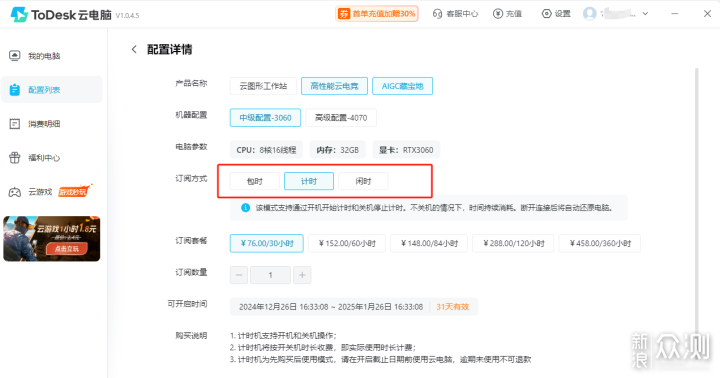Screen dimensions: 720x378
Task: Click the subscription quantity input field
Action: [270, 275]
